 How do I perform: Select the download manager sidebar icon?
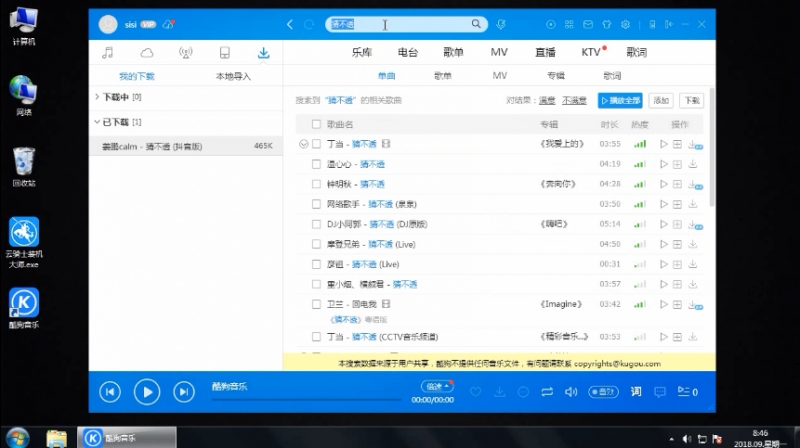pyautogui.click(x=263, y=53)
